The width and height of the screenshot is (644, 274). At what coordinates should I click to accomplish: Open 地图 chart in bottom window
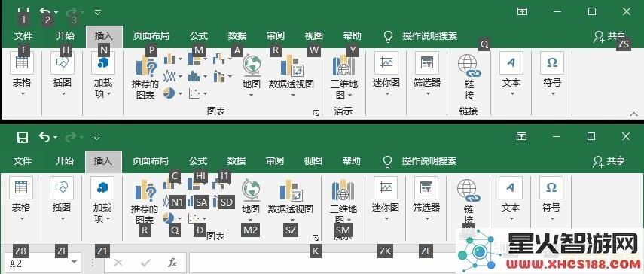coord(251,201)
